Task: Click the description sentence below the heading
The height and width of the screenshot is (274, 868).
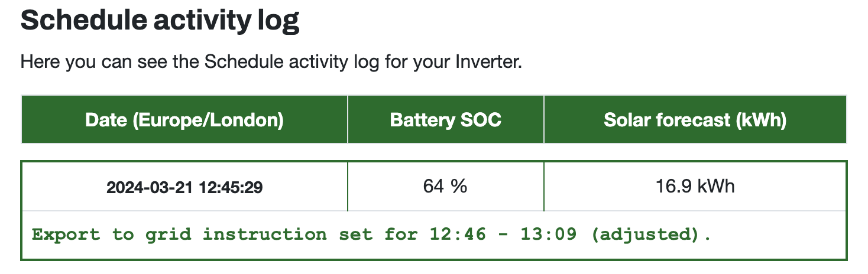Action: point(271,62)
